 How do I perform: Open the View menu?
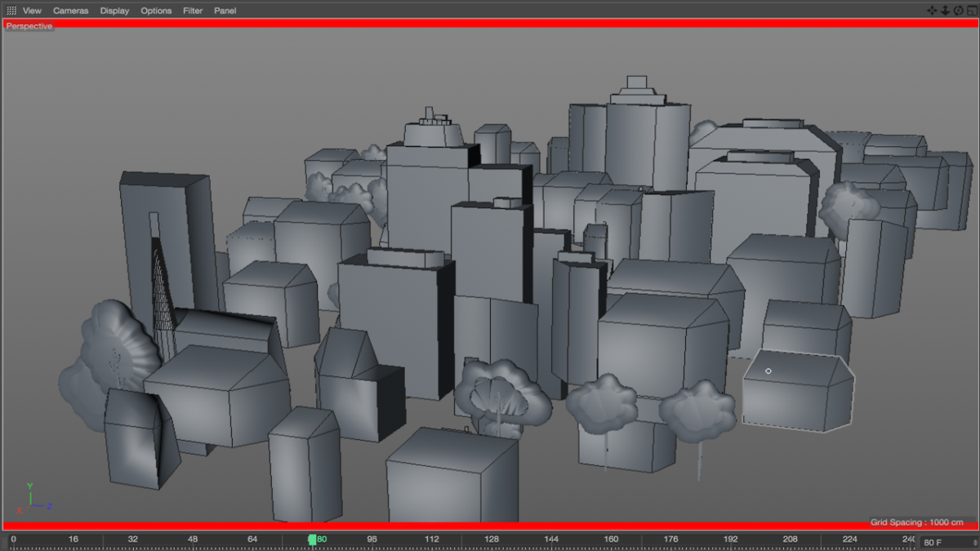(x=32, y=11)
